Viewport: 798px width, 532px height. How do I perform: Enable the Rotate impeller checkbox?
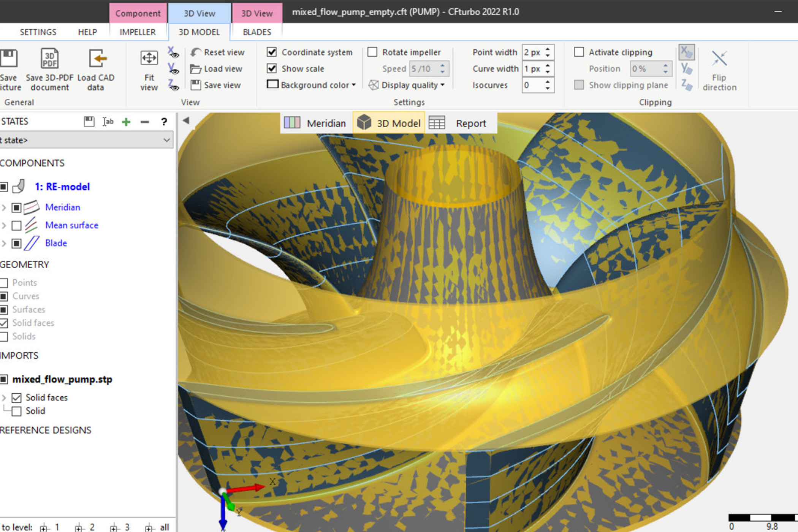(x=372, y=52)
